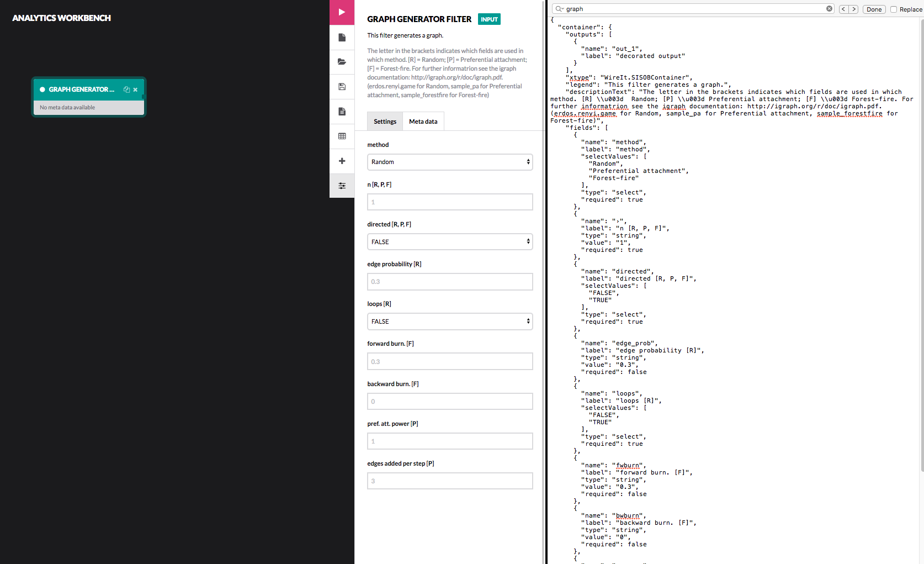The width and height of the screenshot is (924, 564).
Task: Enable the Replace checkbox
Action: tap(894, 9)
